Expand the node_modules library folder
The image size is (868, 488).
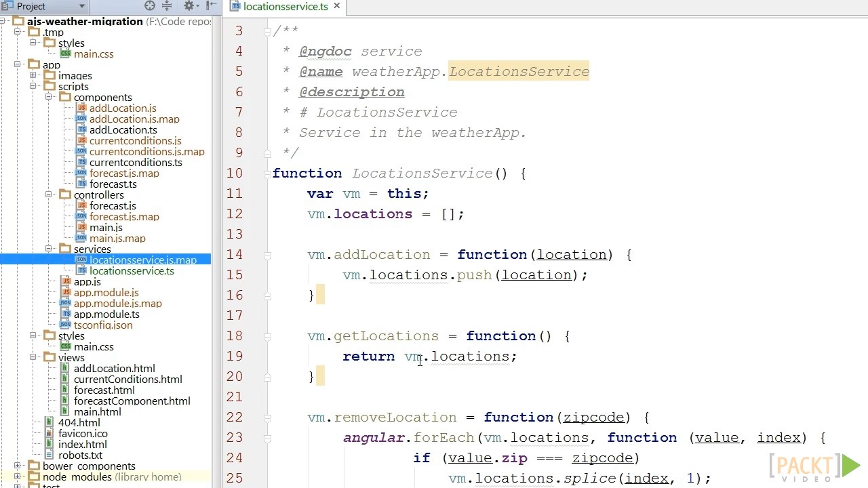point(18,476)
